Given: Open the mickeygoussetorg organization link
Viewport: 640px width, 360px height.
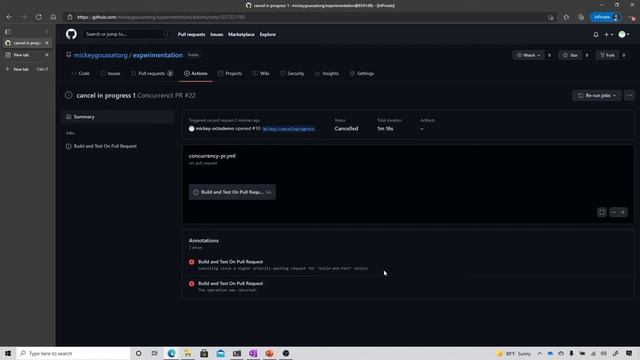Looking at the screenshot, I should tap(100, 55).
